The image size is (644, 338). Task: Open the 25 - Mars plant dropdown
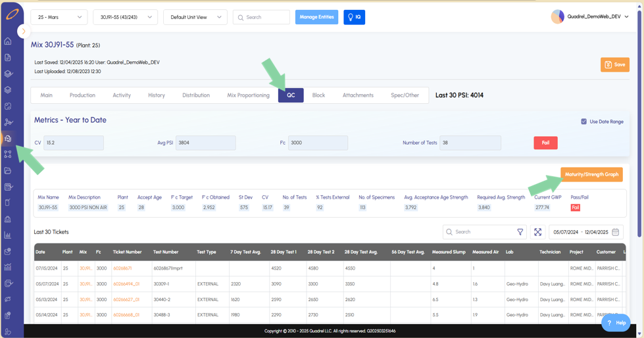59,17
